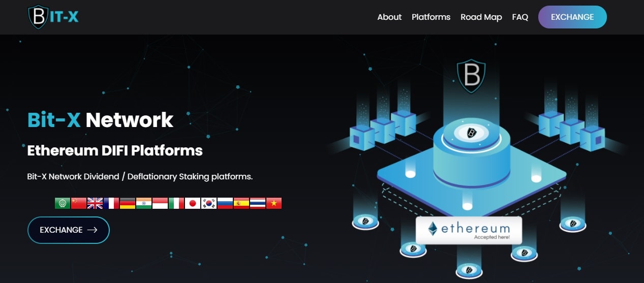Viewport: 644px width, 283px height.
Task: Select the Arab League flag for Arabic
Action: tap(63, 203)
